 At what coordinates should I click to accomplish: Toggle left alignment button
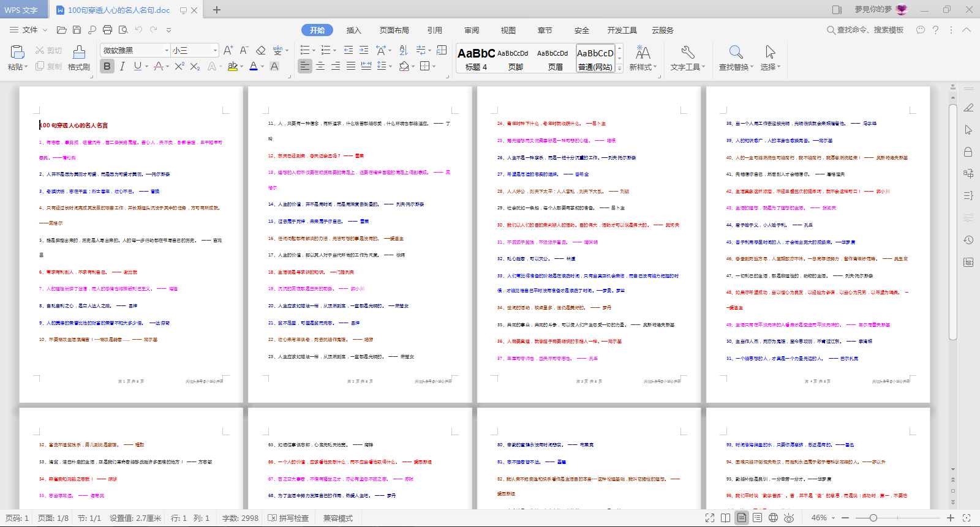pyautogui.click(x=305, y=66)
